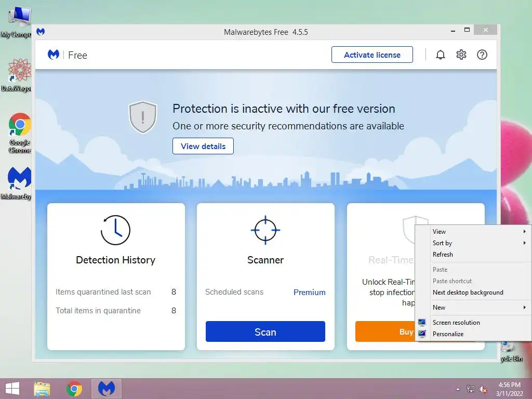Expand the View submenu
This screenshot has height=399, width=532.
pos(473,232)
